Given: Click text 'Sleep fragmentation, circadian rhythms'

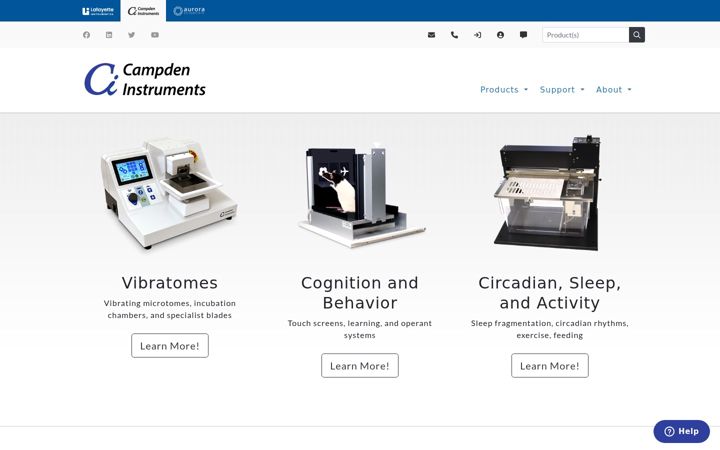Looking at the screenshot, I should tap(550, 323).
